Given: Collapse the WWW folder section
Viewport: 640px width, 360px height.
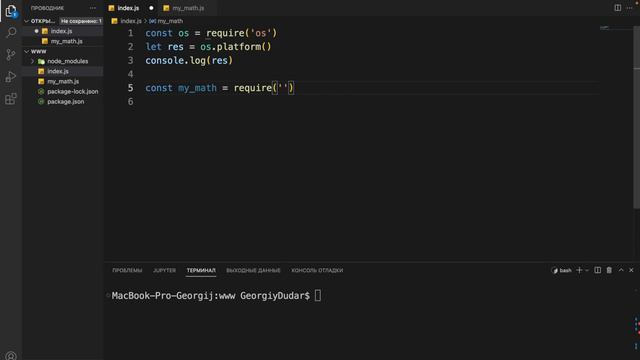Looking at the screenshot, I should [x=27, y=51].
